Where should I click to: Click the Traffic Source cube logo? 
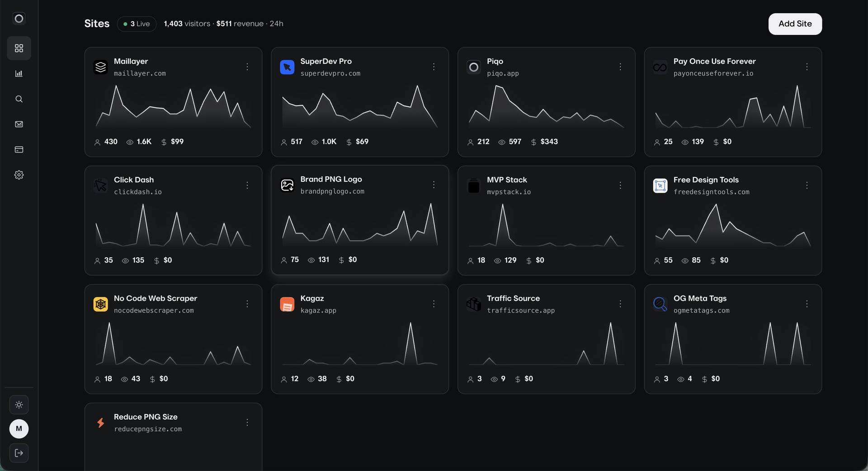tap(474, 304)
